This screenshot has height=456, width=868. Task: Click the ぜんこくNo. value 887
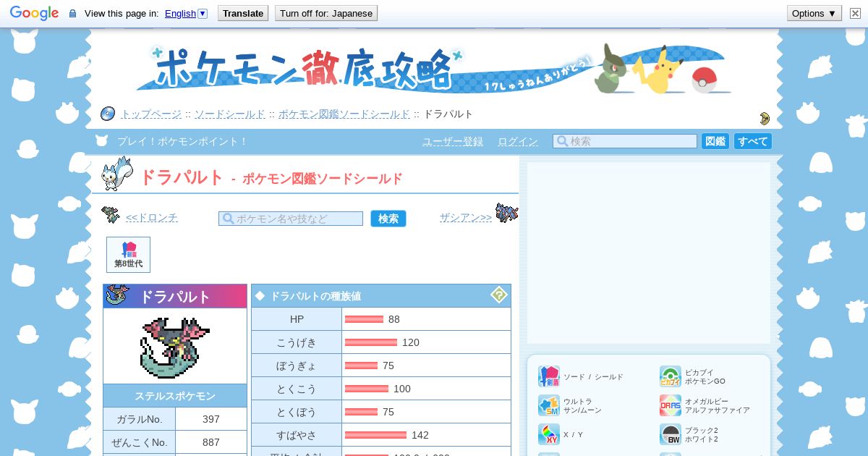point(211,442)
